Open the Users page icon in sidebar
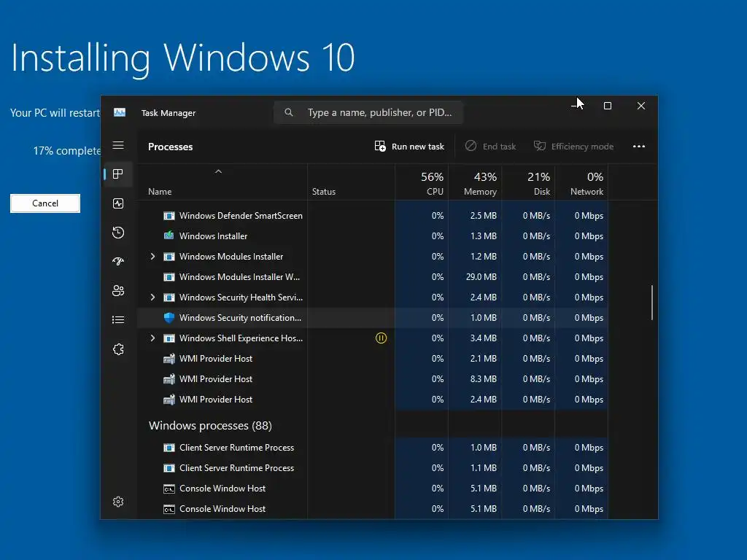Image resolution: width=747 pixels, height=560 pixels. (x=118, y=290)
